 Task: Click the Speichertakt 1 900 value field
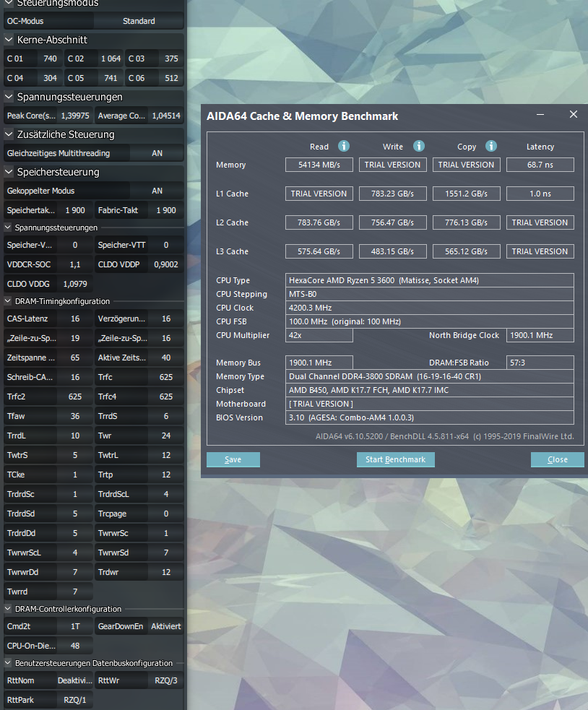pyautogui.click(x=75, y=210)
